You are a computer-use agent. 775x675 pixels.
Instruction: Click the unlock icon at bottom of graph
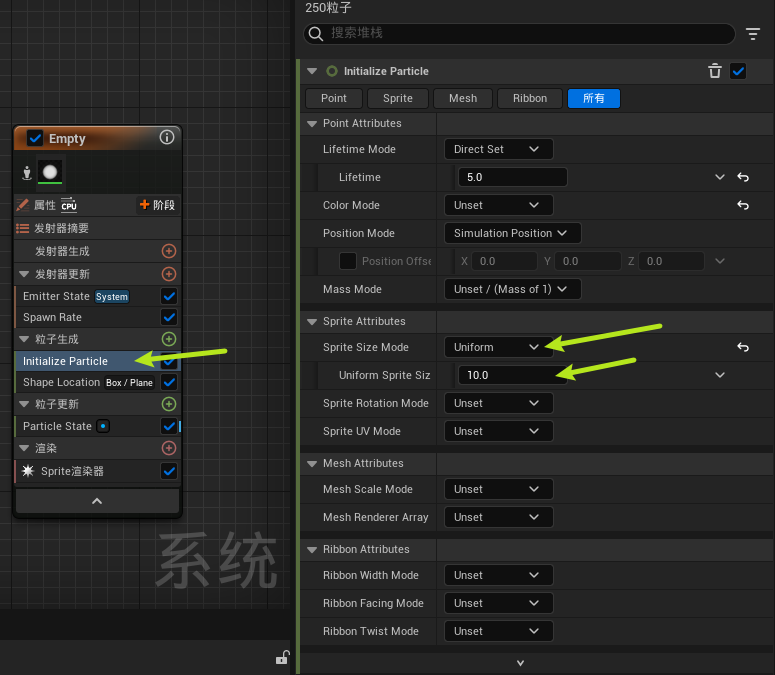click(282, 657)
